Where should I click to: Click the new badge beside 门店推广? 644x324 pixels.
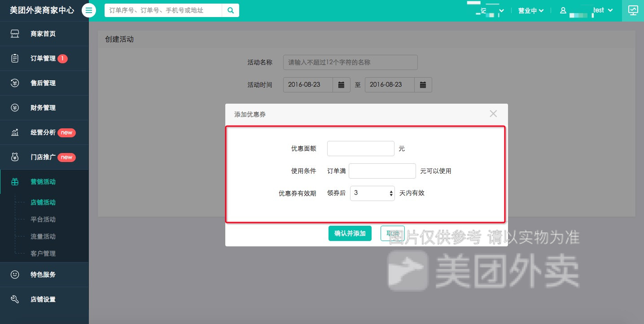67,157
